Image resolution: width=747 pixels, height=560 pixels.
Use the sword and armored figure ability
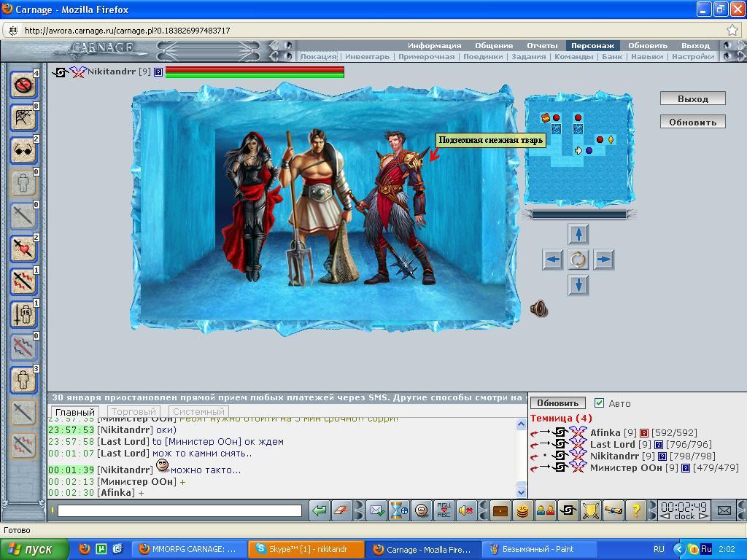coord(23,315)
